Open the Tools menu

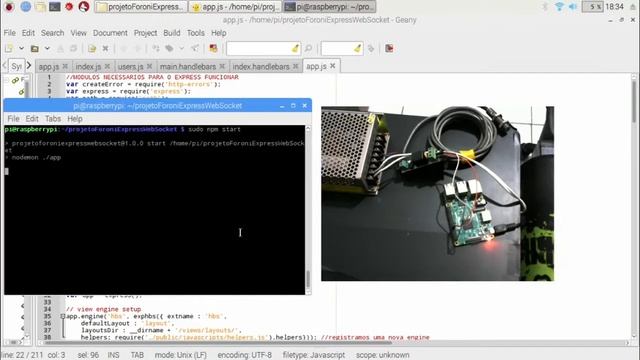(196, 33)
